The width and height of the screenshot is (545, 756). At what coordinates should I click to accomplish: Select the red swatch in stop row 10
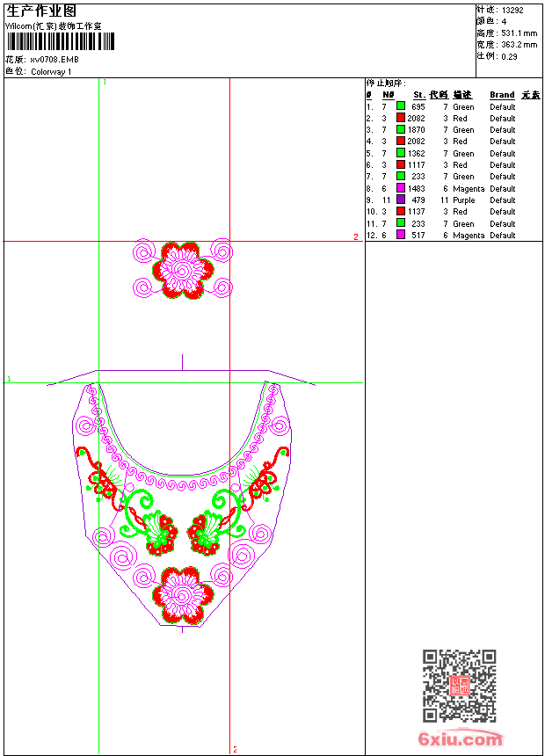pyautogui.click(x=401, y=211)
